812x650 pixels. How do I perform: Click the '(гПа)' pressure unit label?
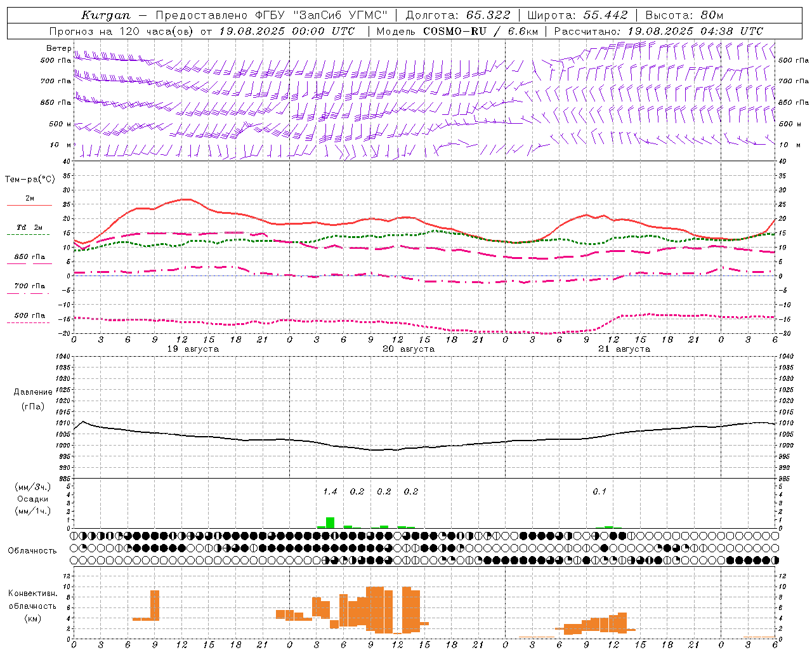pos(33,407)
